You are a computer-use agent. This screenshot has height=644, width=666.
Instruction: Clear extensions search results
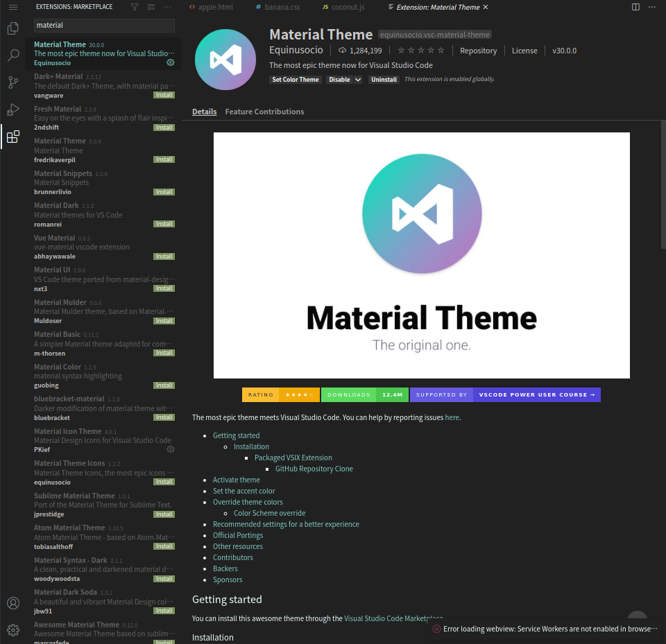pyautogui.click(x=151, y=7)
